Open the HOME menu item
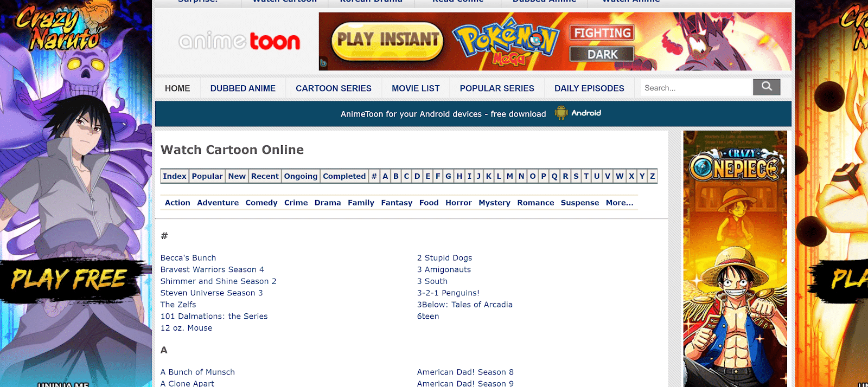The height and width of the screenshot is (387, 868). tap(177, 88)
